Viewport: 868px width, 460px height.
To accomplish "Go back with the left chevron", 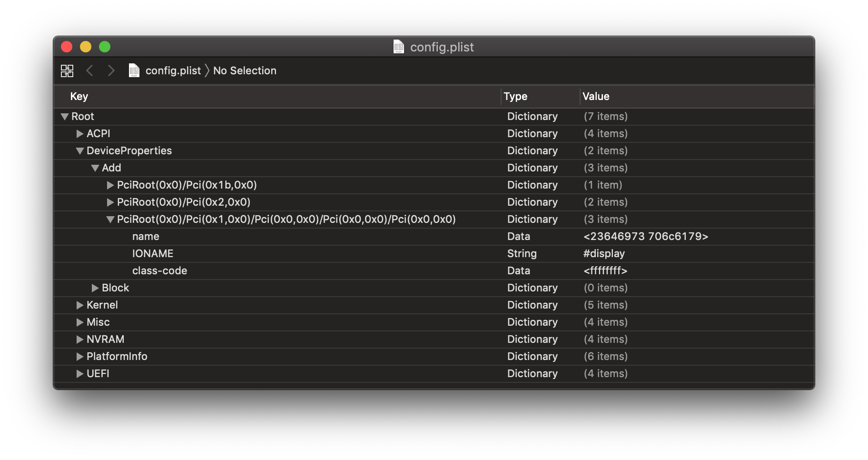I will [89, 70].
